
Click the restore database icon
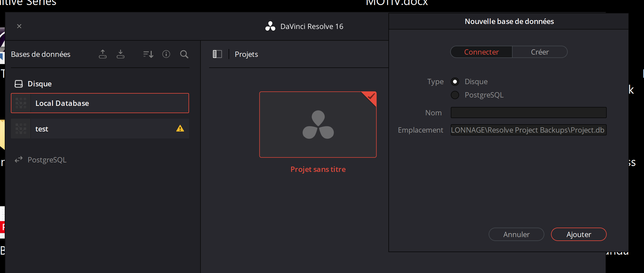coord(121,54)
